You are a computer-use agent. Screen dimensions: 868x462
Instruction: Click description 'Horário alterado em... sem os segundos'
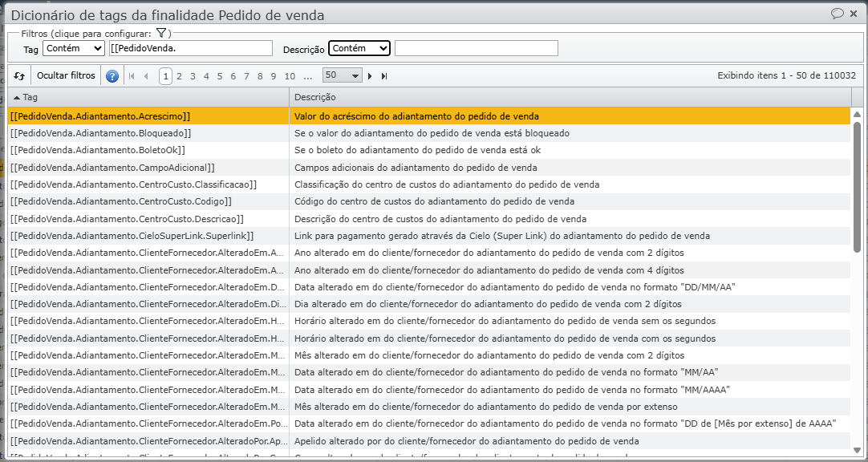(505, 322)
